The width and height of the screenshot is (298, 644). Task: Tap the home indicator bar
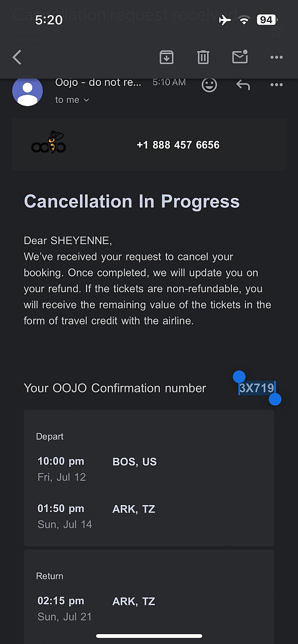click(149, 636)
